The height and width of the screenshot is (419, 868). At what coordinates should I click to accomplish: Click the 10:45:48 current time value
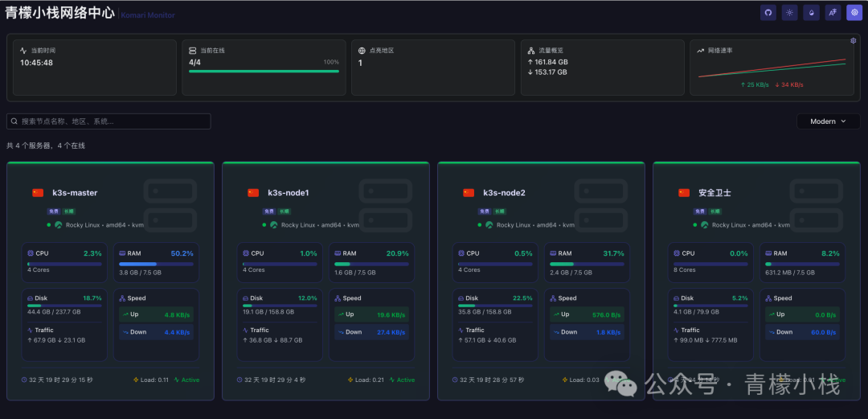(36, 63)
